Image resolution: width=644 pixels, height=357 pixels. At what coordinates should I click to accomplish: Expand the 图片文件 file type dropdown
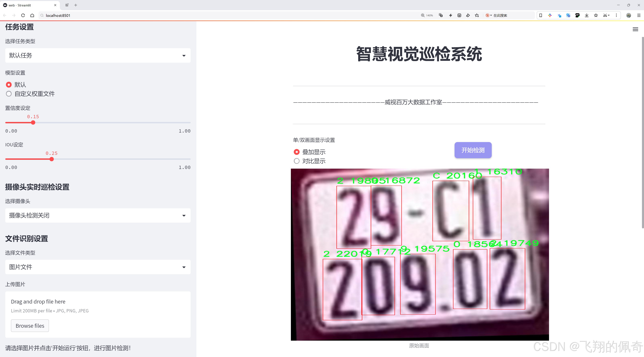tap(98, 267)
